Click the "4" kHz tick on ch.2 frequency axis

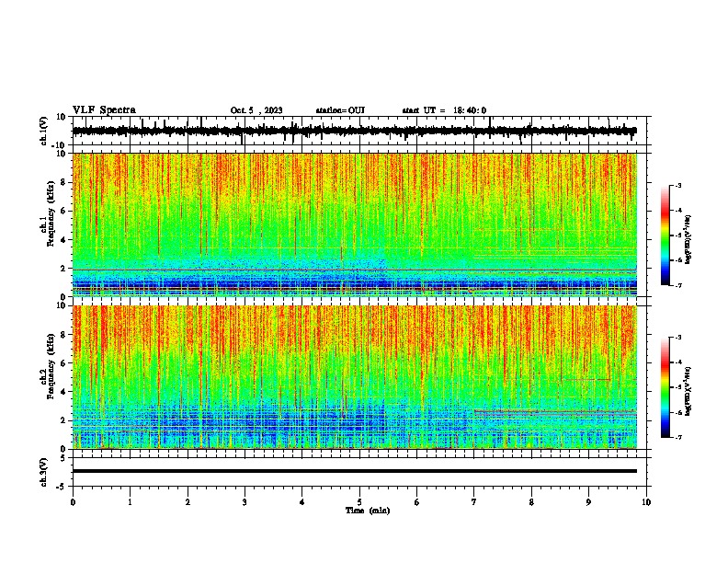63,392
